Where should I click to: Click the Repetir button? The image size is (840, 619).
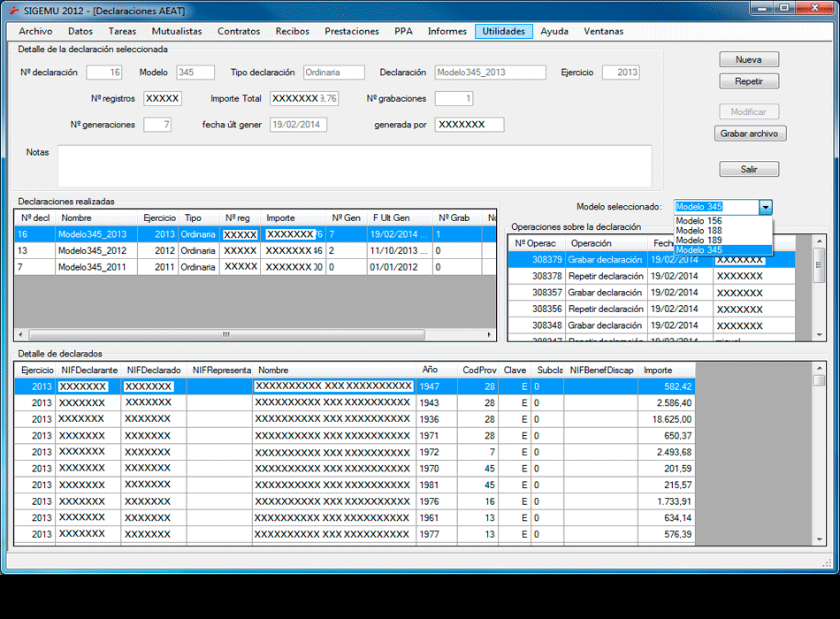tap(749, 81)
